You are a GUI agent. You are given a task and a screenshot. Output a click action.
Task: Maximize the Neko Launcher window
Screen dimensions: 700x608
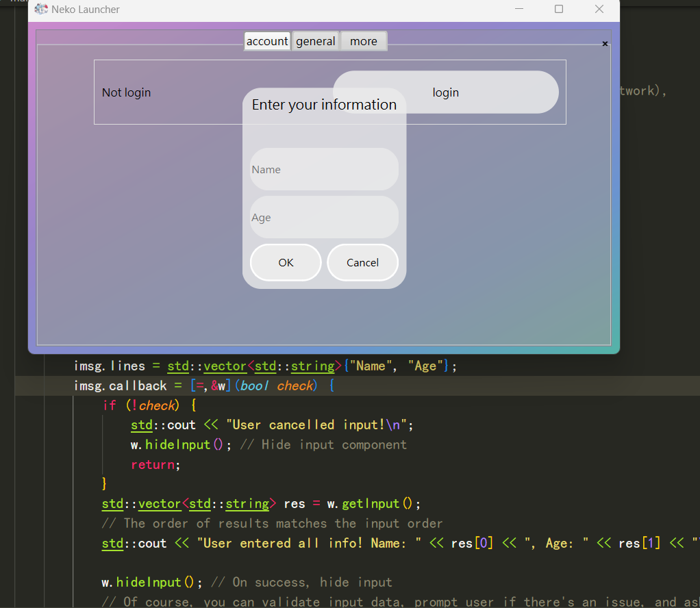pos(558,9)
